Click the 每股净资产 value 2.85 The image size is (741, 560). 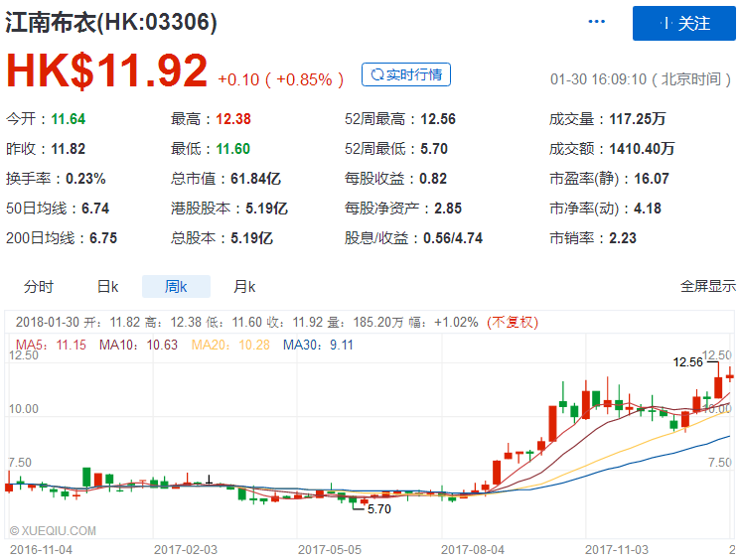pos(448,209)
